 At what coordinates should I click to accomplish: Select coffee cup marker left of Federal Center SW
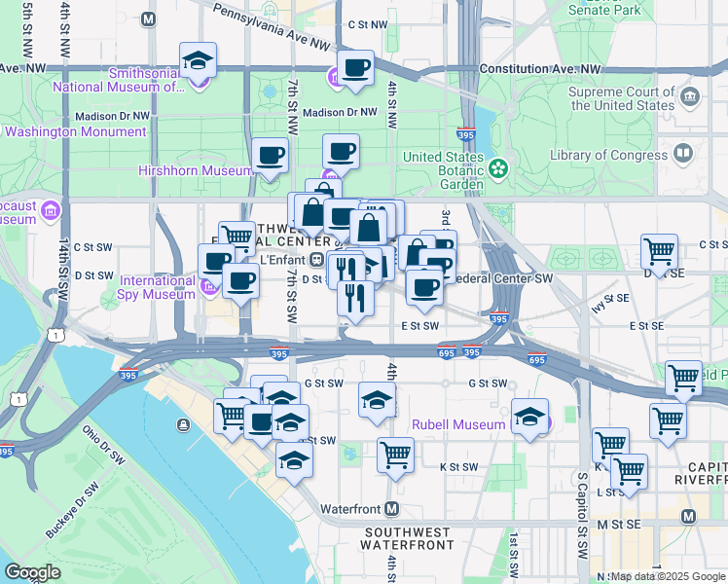click(424, 289)
